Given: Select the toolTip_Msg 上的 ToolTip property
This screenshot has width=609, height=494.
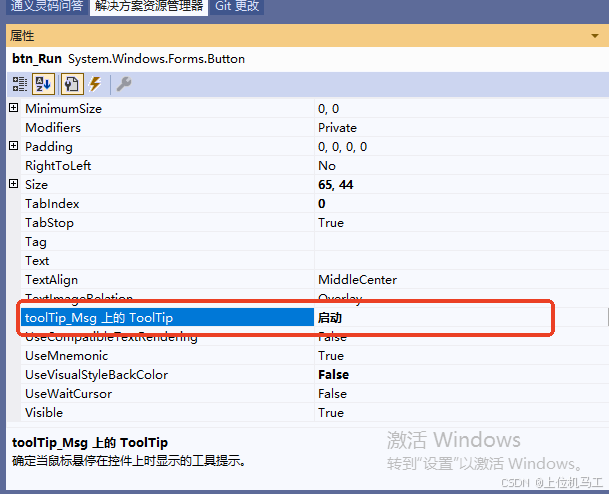Looking at the screenshot, I should click(167, 318).
